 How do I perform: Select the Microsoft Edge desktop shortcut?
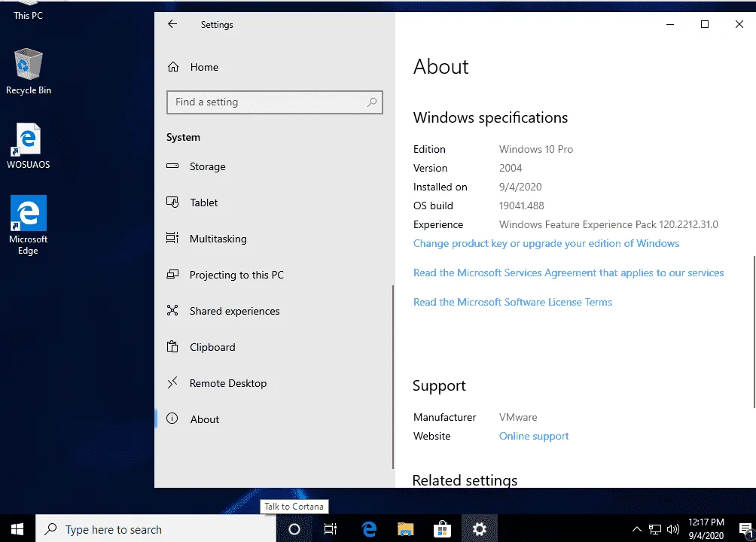29,225
